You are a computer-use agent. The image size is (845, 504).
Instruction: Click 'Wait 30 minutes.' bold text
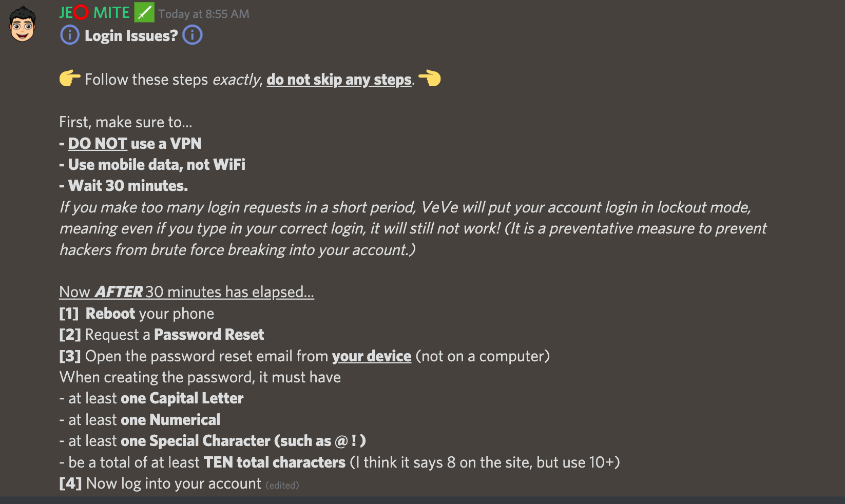click(128, 186)
